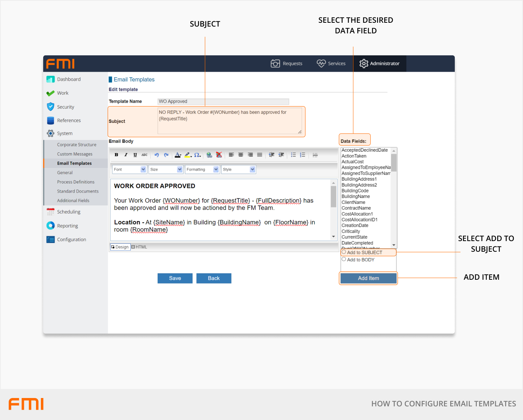This screenshot has height=420, width=523.
Task: Toggle bold formatting in editor toolbar
Action: click(116, 155)
